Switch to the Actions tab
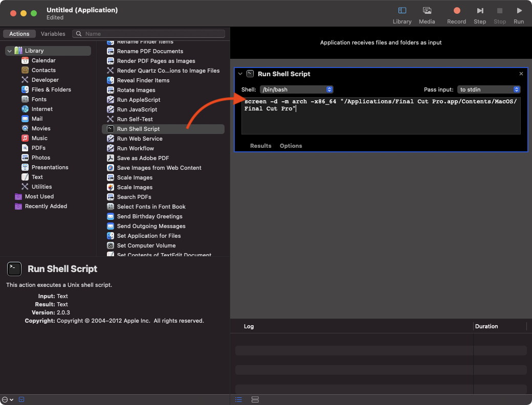 [19, 34]
